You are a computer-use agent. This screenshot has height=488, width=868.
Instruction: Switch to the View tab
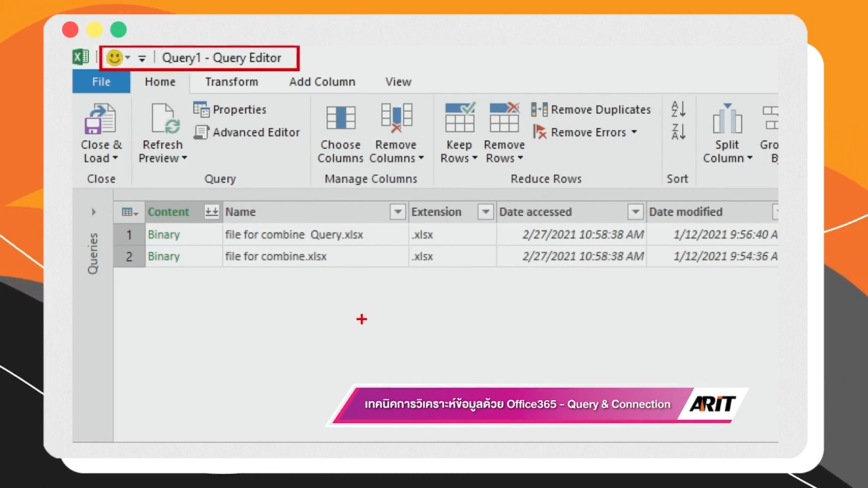[398, 81]
